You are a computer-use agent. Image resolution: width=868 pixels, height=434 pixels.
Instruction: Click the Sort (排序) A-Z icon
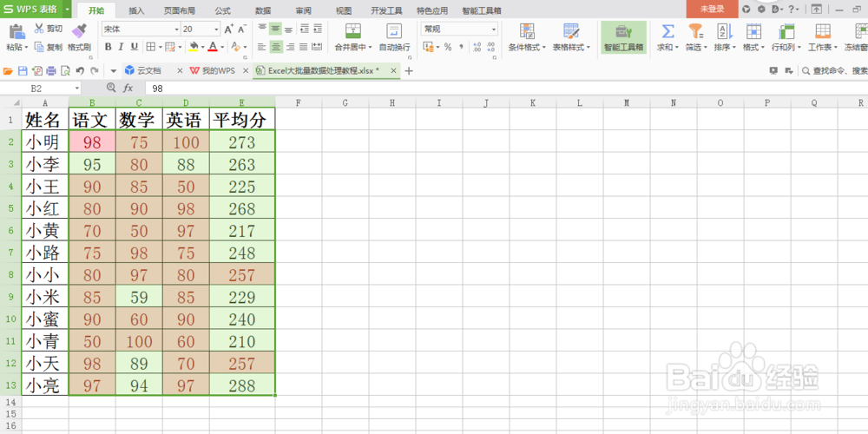(x=725, y=31)
